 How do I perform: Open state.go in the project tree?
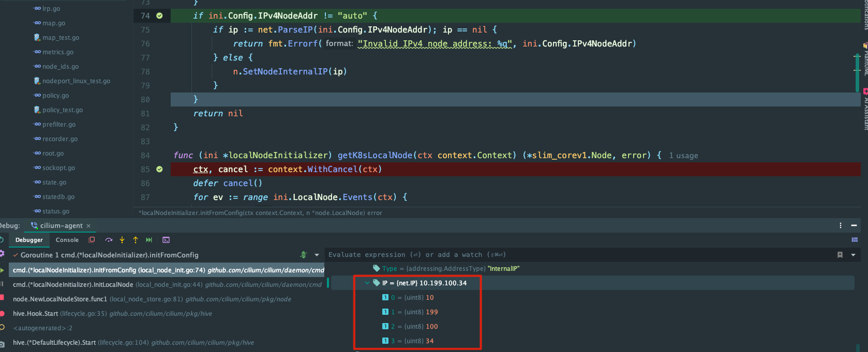[54, 182]
